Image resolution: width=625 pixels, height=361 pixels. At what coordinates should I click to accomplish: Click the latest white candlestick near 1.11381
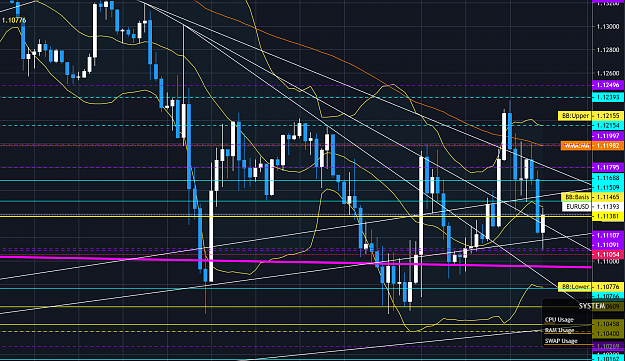542,224
